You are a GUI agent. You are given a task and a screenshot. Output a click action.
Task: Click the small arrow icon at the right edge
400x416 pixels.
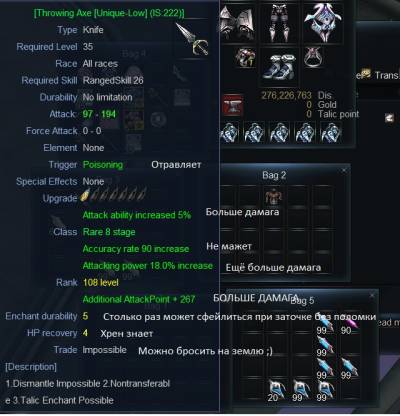389,118
